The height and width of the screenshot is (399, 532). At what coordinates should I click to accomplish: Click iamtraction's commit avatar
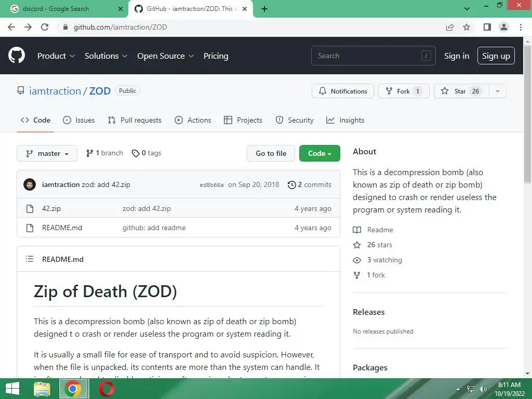(30, 184)
